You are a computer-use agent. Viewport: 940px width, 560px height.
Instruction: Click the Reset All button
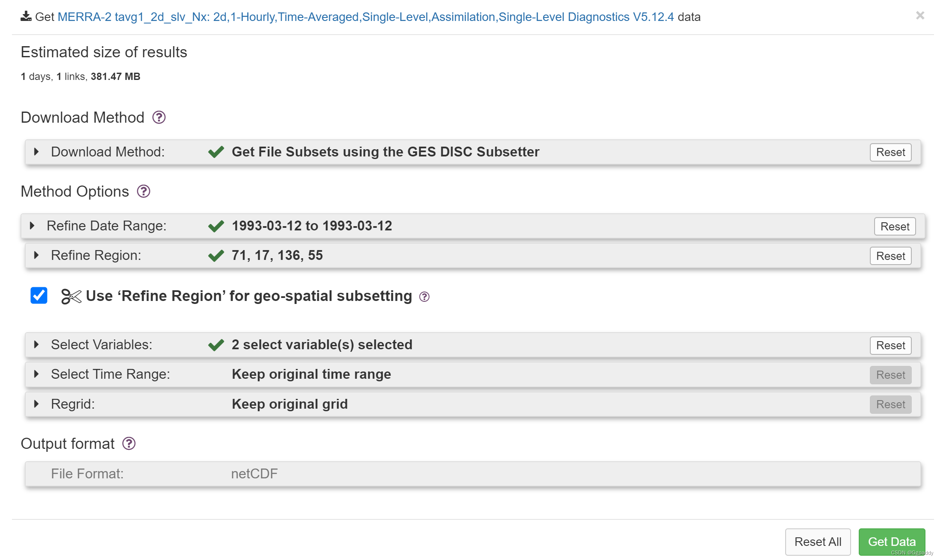coord(817,542)
